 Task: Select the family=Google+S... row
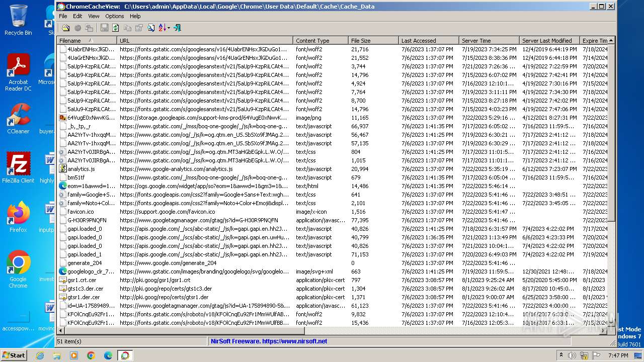pos(333,195)
